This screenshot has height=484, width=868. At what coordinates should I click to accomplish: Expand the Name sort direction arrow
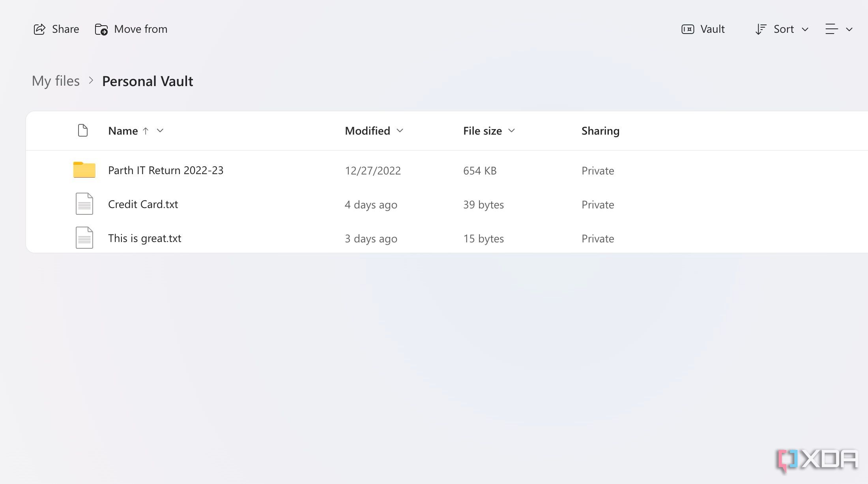pos(159,131)
